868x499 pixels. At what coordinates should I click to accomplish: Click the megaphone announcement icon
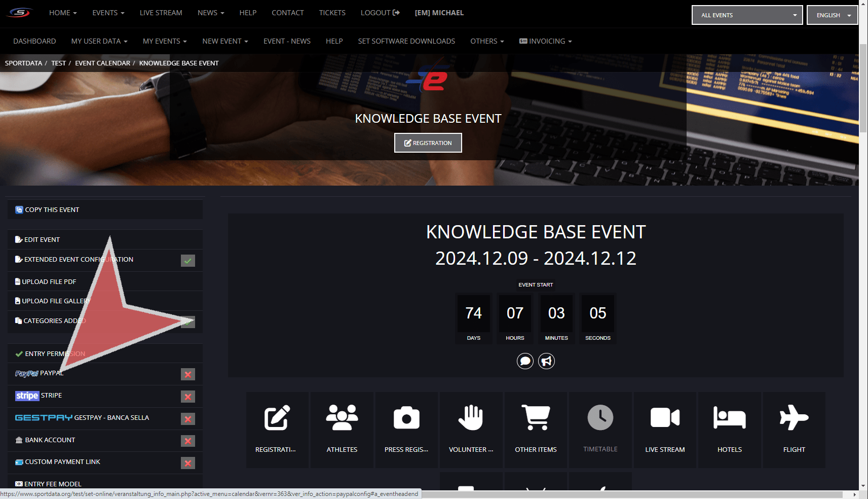tap(546, 361)
